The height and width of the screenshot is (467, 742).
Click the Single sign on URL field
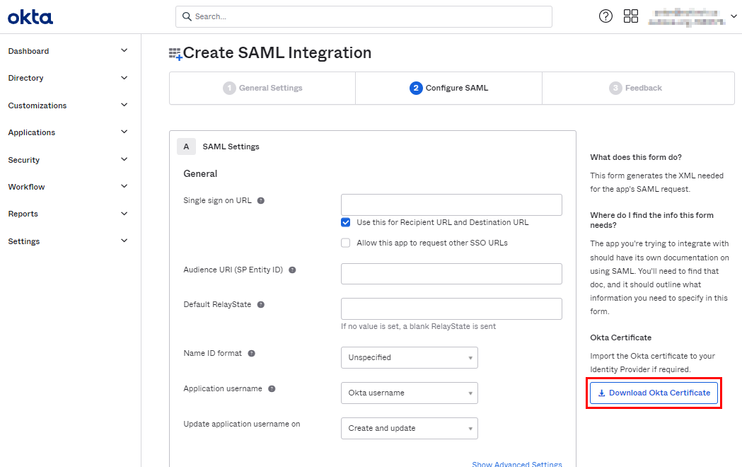(x=451, y=205)
